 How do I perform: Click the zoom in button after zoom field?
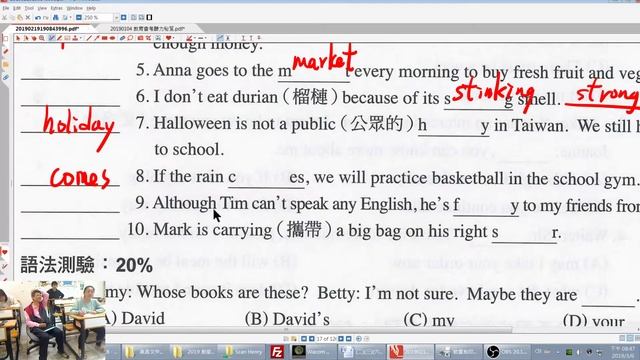(123, 18)
